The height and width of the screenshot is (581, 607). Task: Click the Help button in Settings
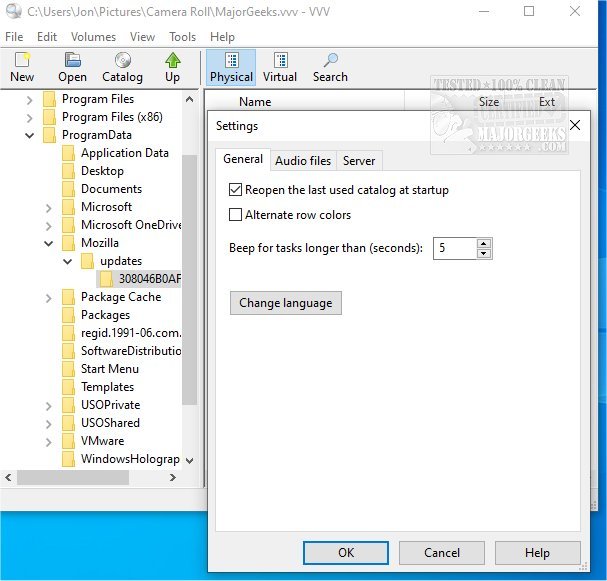(537, 553)
